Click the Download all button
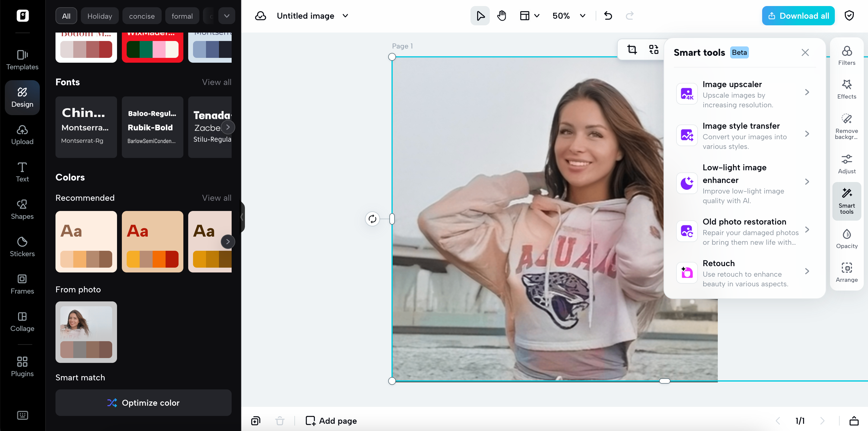The width and height of the screenshot is (868, 431). tap(798, 16)
